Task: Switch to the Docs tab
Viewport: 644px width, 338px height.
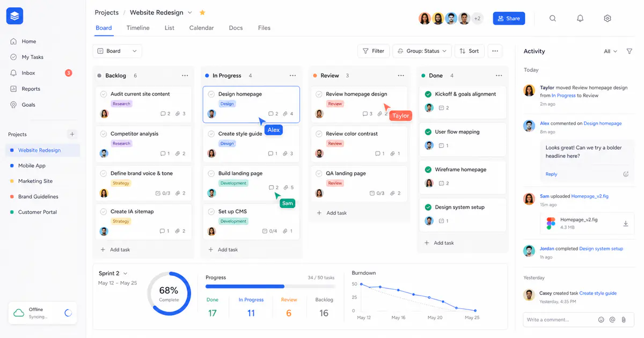Action: pos(236,28)
